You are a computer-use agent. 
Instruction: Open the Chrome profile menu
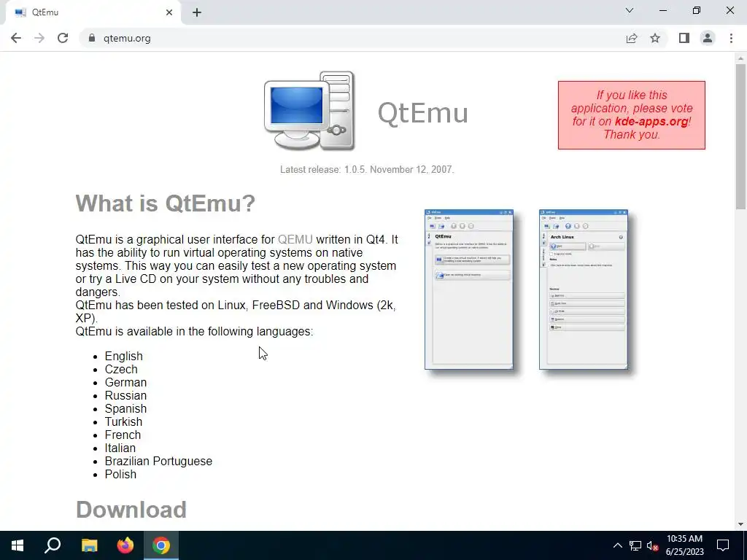click(708, 38)
